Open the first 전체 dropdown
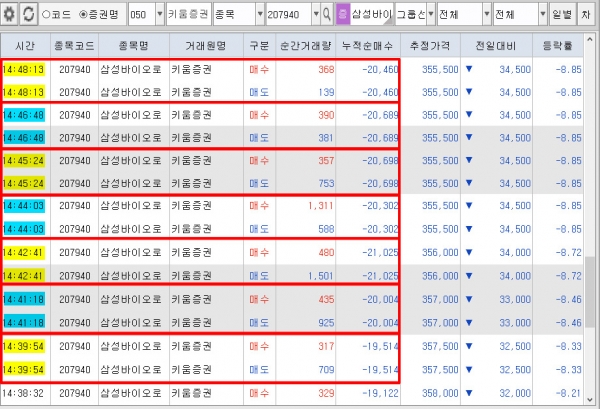Image resolution: width=600 pixels, height=409 pixels. click(x=487, y=15)
